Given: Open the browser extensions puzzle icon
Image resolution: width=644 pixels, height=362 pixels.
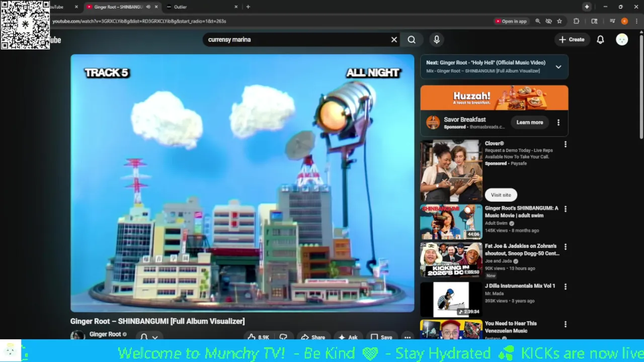Looking at the screenshot, I should point(577,21).
